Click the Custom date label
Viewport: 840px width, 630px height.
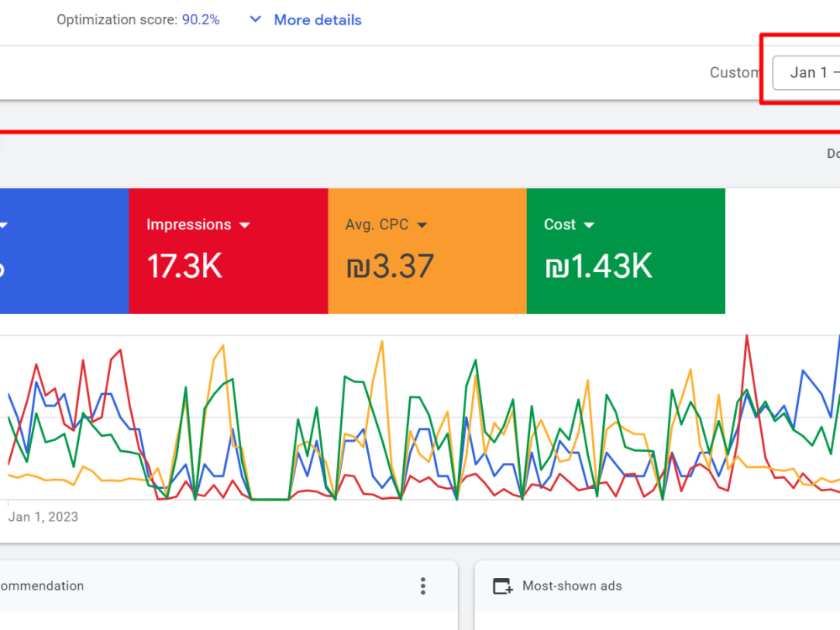[735, 72]
